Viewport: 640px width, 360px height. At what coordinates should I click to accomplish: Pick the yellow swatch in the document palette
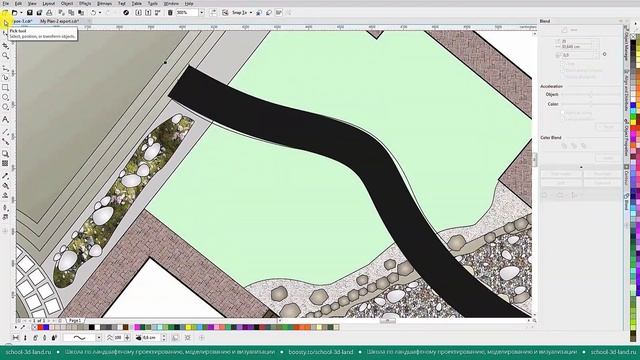pos(188,327)
